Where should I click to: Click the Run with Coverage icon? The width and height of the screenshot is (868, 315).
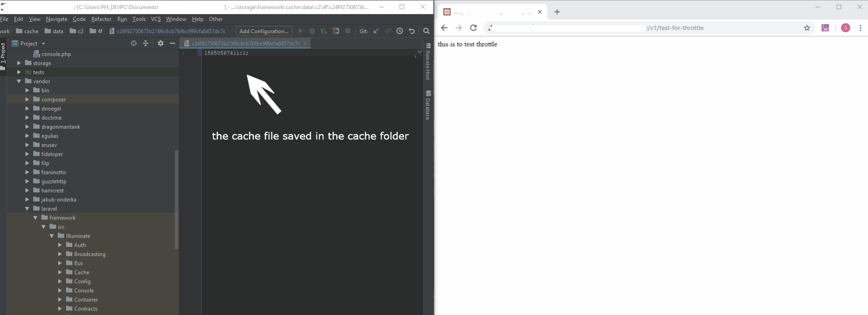coord(324,31)
